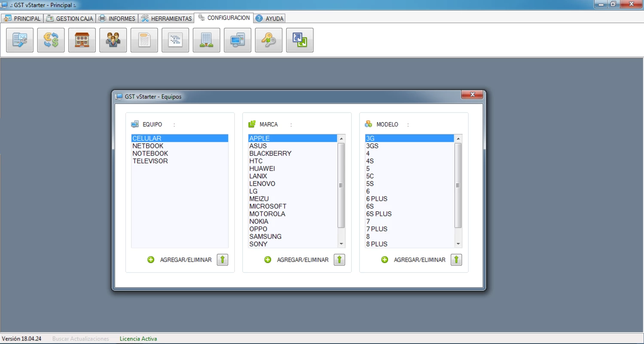Select NOKIA in the MARCA list
Image resolution: width=644 pixels, height=344 pixels.
(x=293, y=221)
